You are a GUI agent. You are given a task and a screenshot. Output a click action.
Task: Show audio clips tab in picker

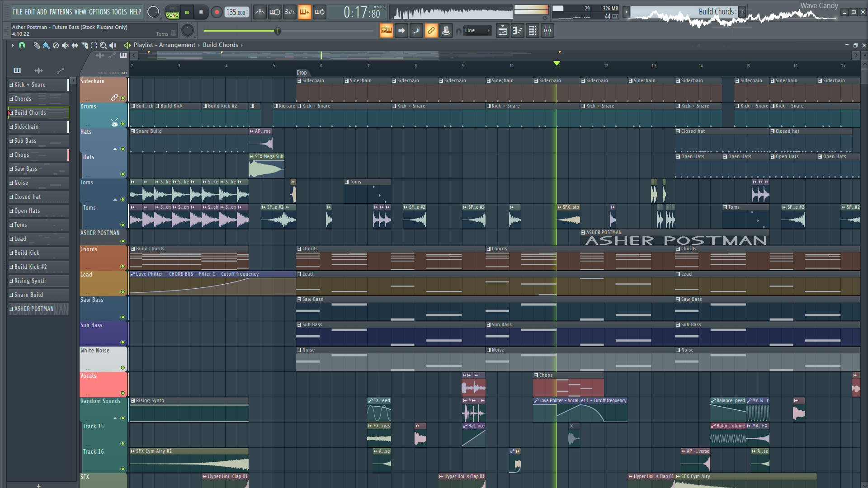coord(38,70)
